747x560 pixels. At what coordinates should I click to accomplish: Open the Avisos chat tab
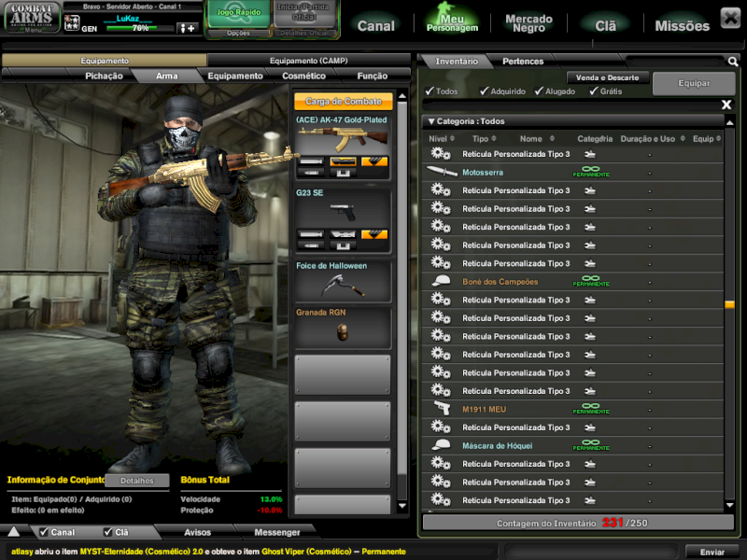tap(197, 532)
